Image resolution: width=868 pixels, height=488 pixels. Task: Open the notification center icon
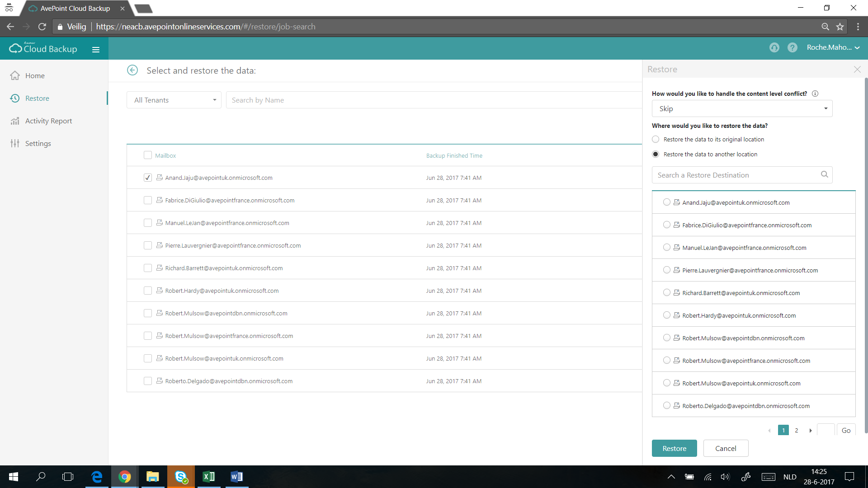coord(849,477)
